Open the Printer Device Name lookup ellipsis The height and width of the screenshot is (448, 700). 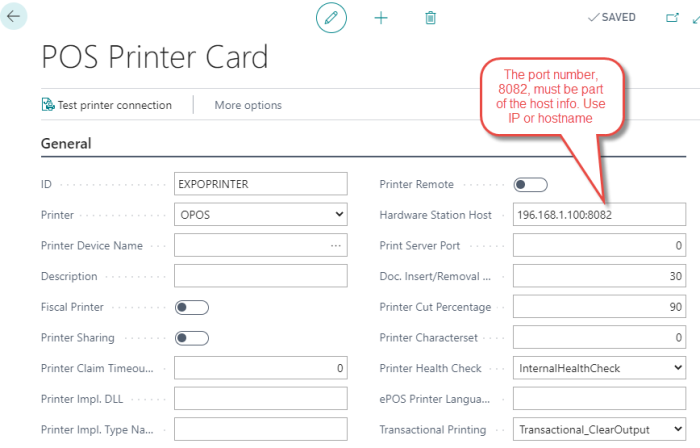click(336, 246)
